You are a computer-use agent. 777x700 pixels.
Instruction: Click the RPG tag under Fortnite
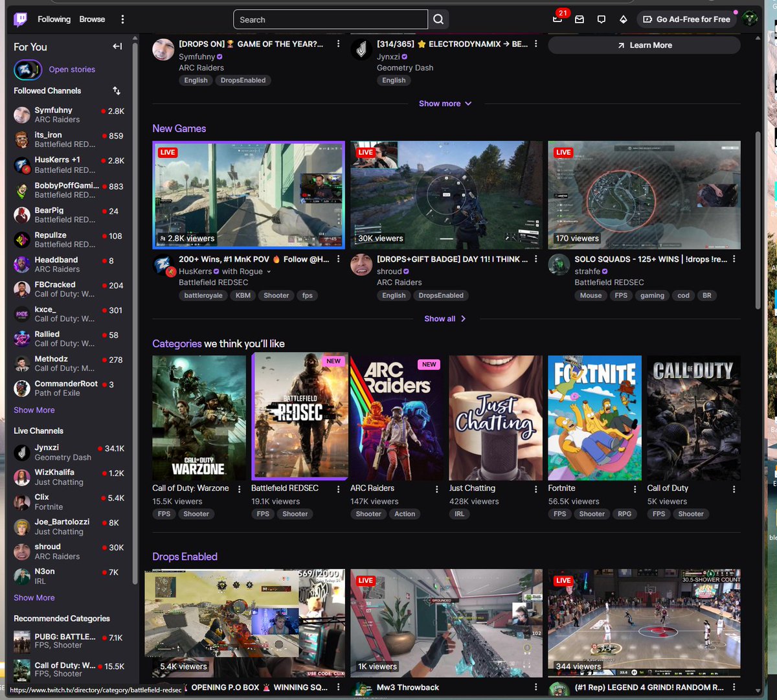pos(624,514)
